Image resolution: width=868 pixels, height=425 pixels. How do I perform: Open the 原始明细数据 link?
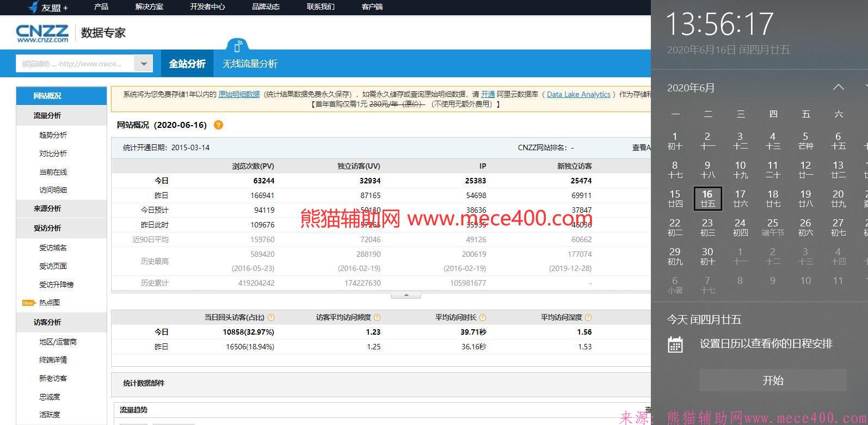pyautogui.click(x=239, y=94)
